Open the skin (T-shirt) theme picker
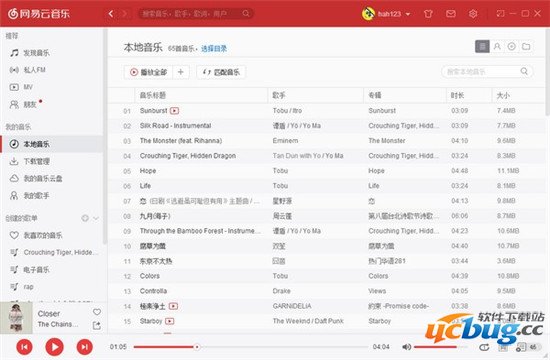This screenshot has width=550, height=360. point(428,14)
